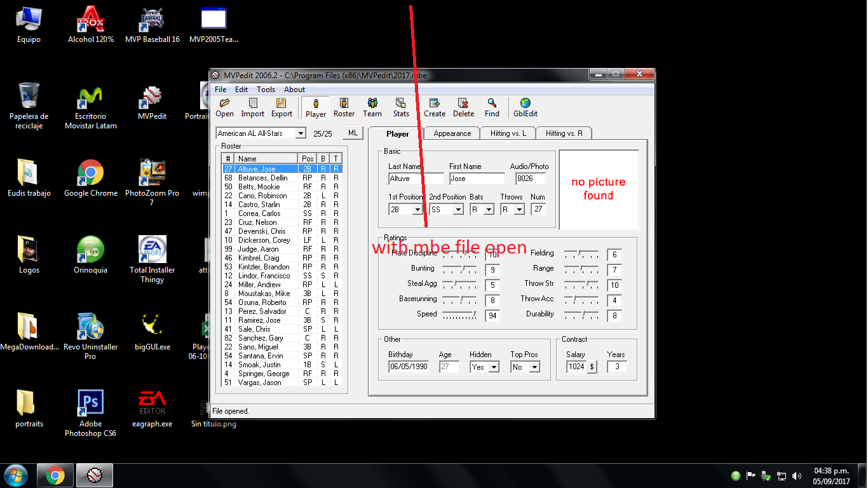
Task: Click the Birthday input field
Action: pyautogui.click(x=409, y=367)
